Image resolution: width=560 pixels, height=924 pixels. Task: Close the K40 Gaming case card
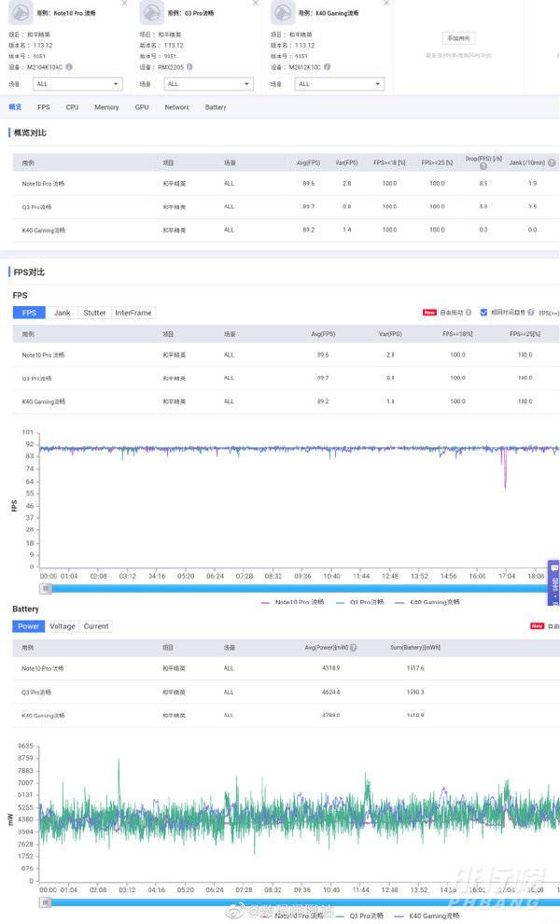(x=385, y=3)
